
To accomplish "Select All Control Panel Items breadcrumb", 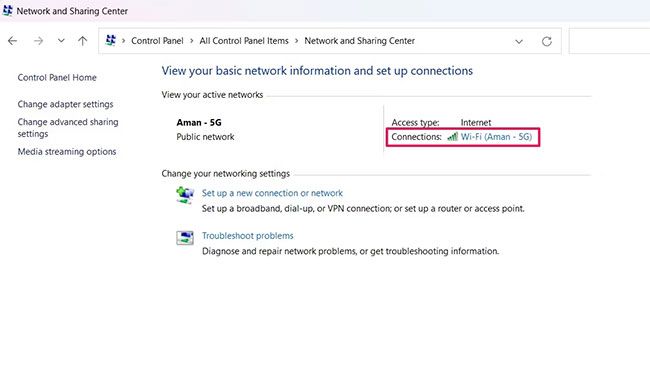I will click(x=244, y=41).
